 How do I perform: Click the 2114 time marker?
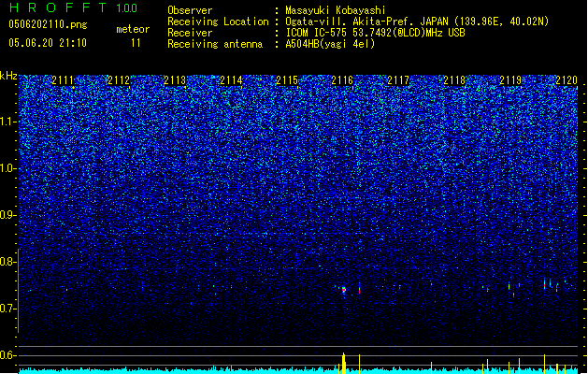click(x=231, y=80)
